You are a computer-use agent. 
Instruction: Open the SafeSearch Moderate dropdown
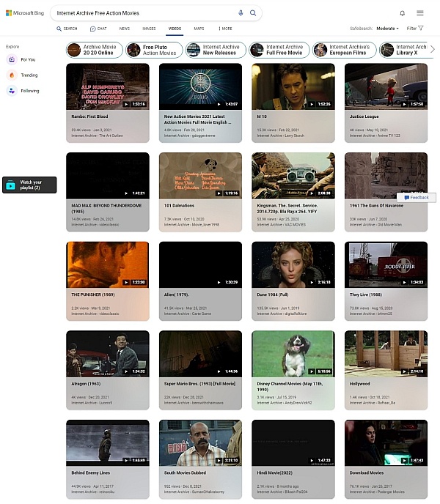(387, 29)
